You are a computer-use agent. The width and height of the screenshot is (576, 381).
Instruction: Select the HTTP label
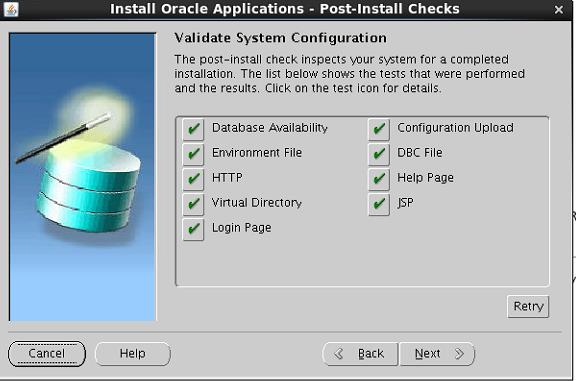tap(227, 178)
